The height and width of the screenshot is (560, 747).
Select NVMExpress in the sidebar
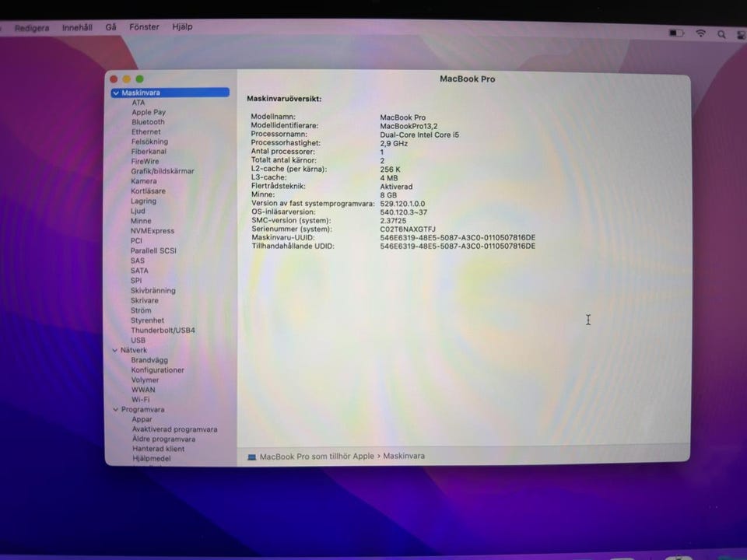[153, 231]
